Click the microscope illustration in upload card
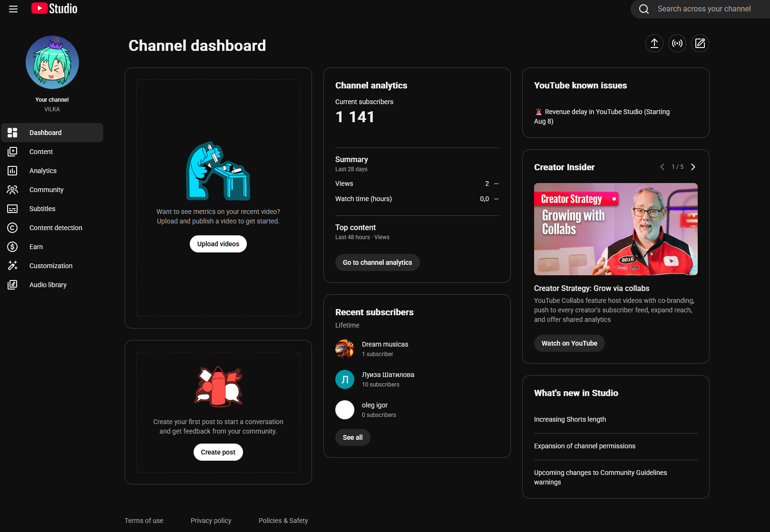The height and width of the screenshot is (532, 770). [218, 171]
